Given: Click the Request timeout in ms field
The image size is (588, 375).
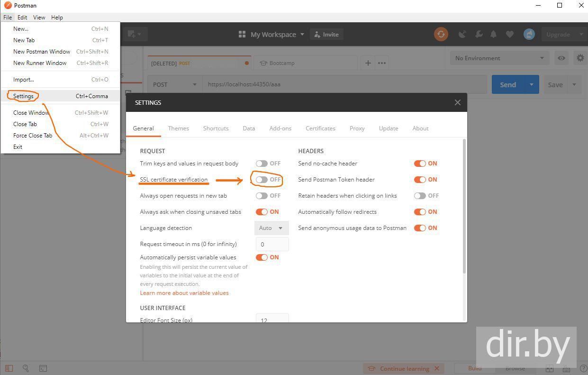Looking at the screenshot, I should point(272,244).
